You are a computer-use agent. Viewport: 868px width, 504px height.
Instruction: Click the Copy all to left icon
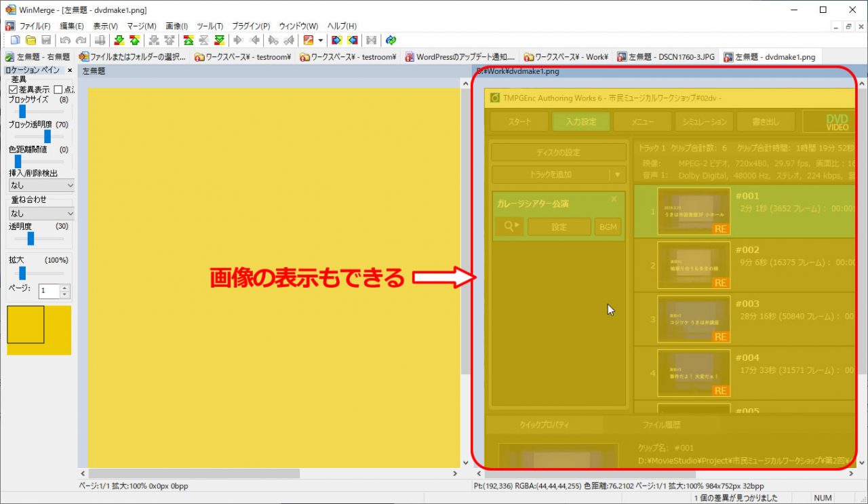coord(352,40)
